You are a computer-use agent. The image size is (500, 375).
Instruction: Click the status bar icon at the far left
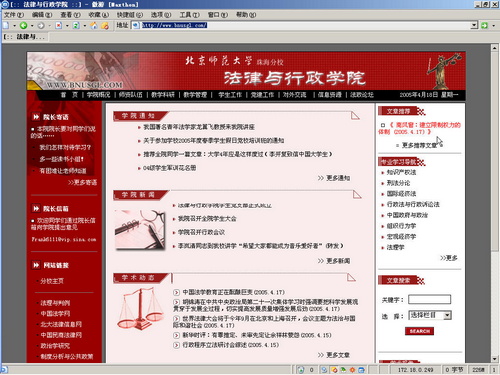point(3,369)
